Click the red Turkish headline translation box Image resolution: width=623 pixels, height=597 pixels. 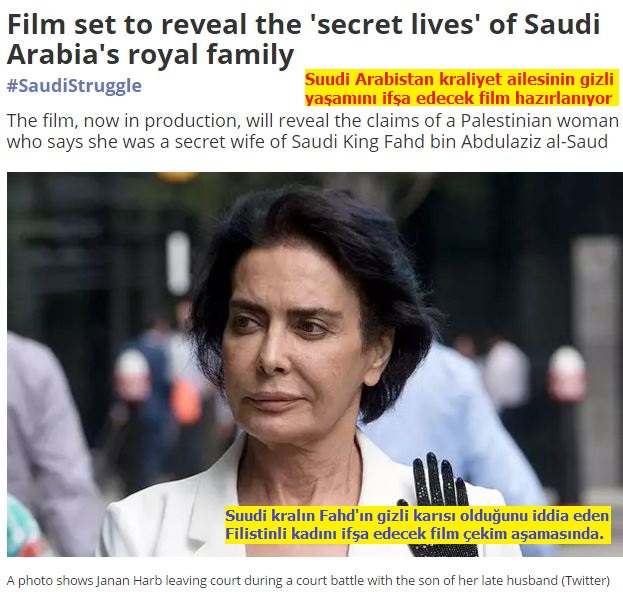click(x=461, y=88)
